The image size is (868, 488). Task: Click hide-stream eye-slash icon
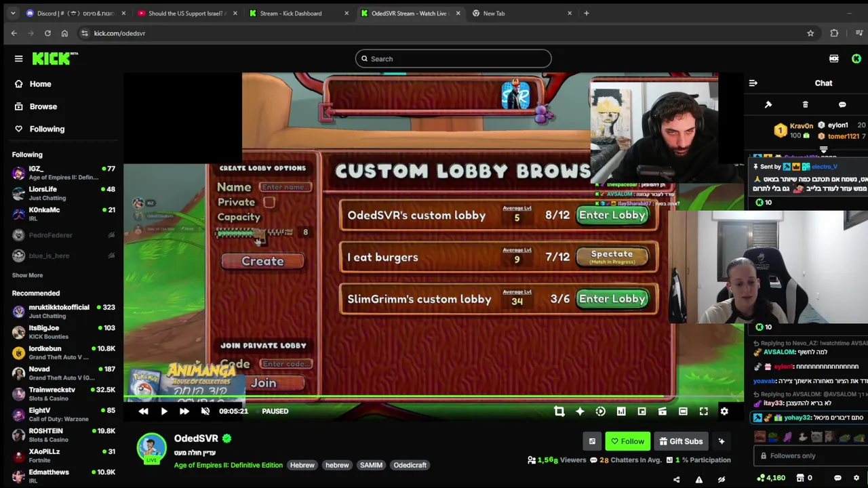pos(722,479)
